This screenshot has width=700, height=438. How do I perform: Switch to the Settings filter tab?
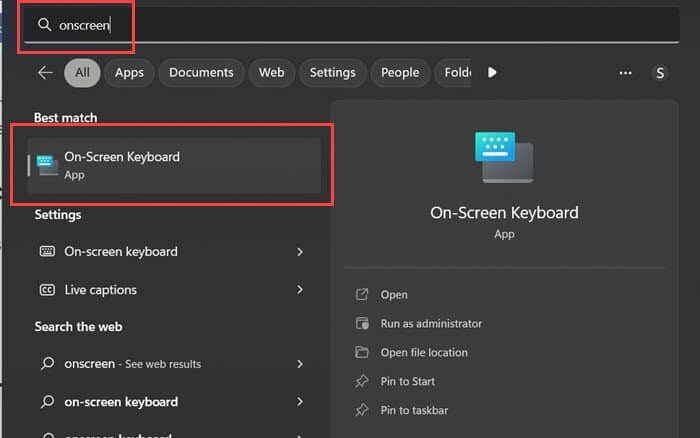pos(333,72)
